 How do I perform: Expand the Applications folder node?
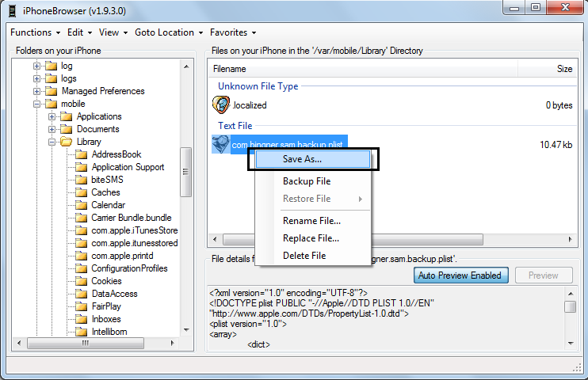click(x=52, y=117)
